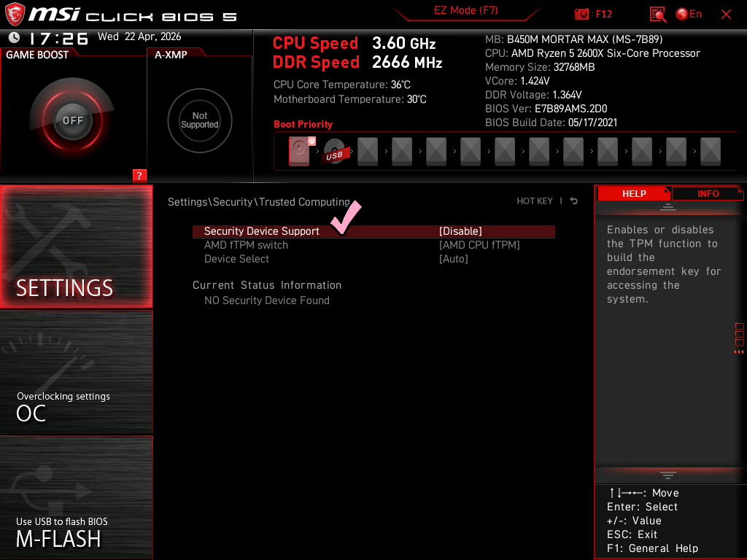The image size is (747, 560).
Task: Open M-FLASH to flash BIOS
Action: tap(76, 497)
